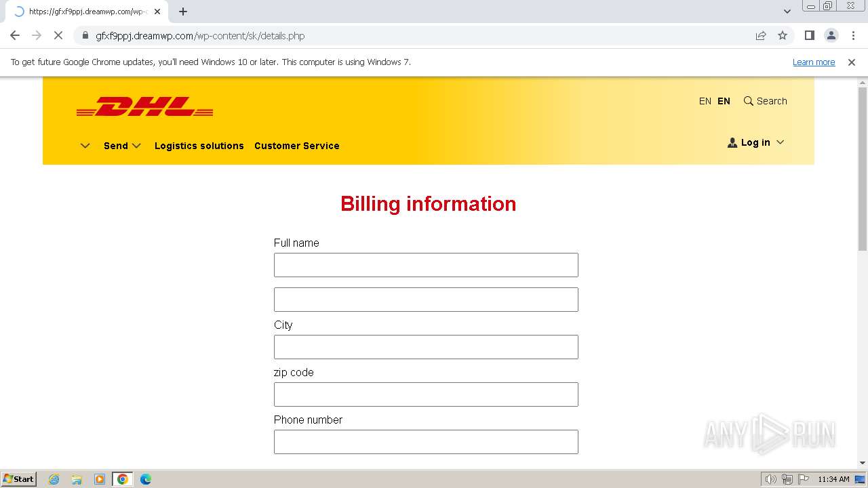868x488 pixels.
Task: Open File Explorer from taskbar
Action: (x=77, y=479)
